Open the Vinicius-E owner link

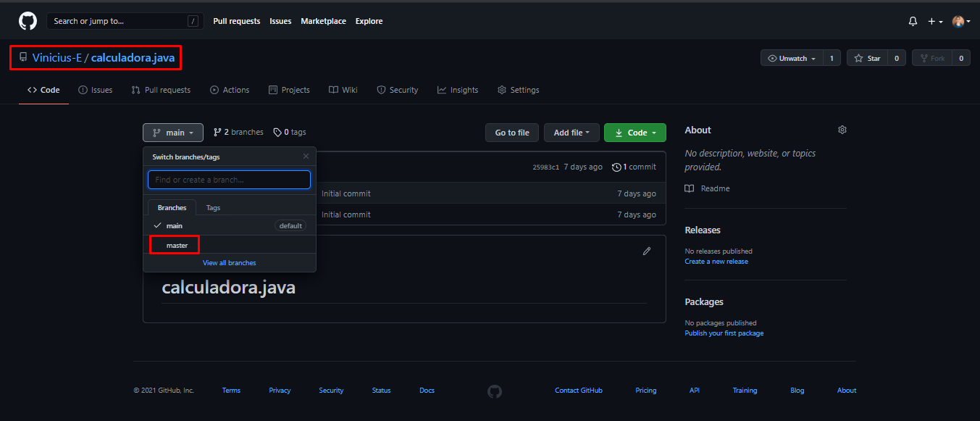(x=57, y=58)
